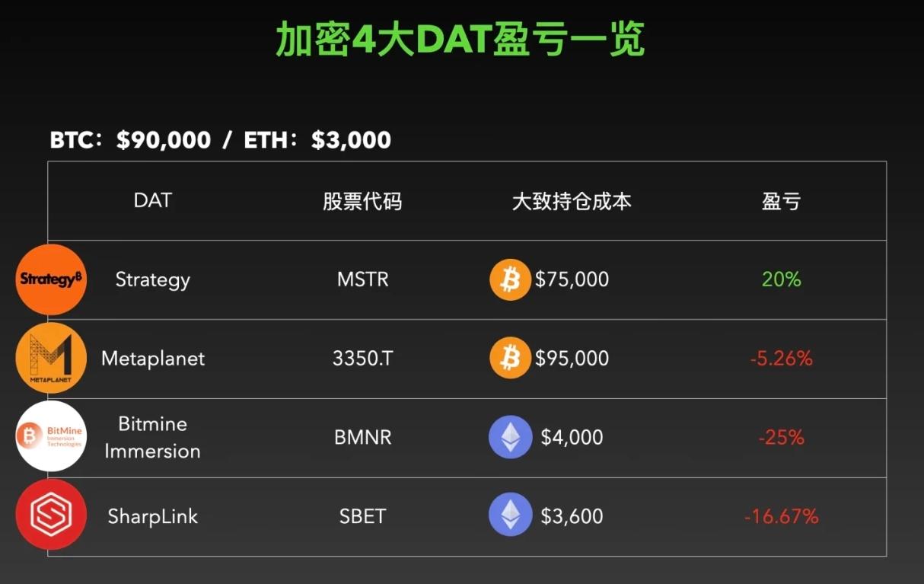Image resolution: width=924 pixels, height=584 pixels.
Task: Select the 股票代码 column header
Action: pyautogui.click(x=362, y=202)
